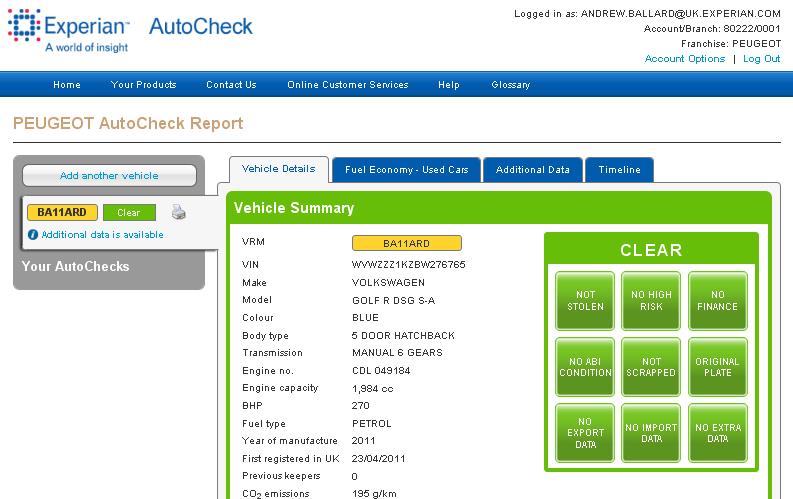This screenshot has height=499, width=793.
Task: Click the VRM plate BA11ARD in summary
Action: coord(407,243)
